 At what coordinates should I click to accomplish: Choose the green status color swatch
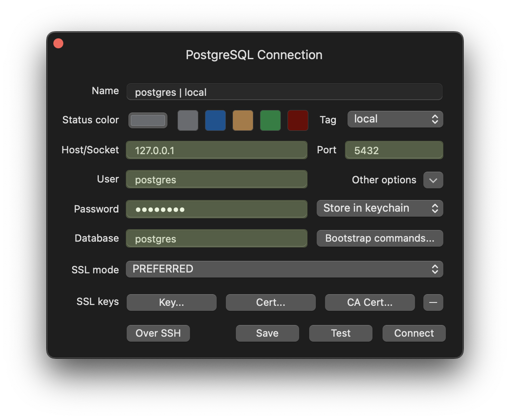point(270,120)
